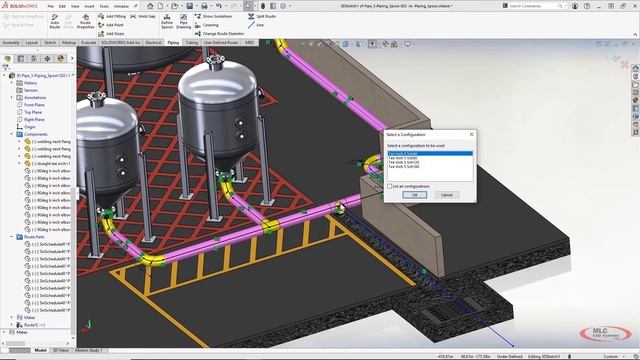Collapse the ribbon with the up chevron
Screen dimensions: 640x360
[x=635, y=35]
